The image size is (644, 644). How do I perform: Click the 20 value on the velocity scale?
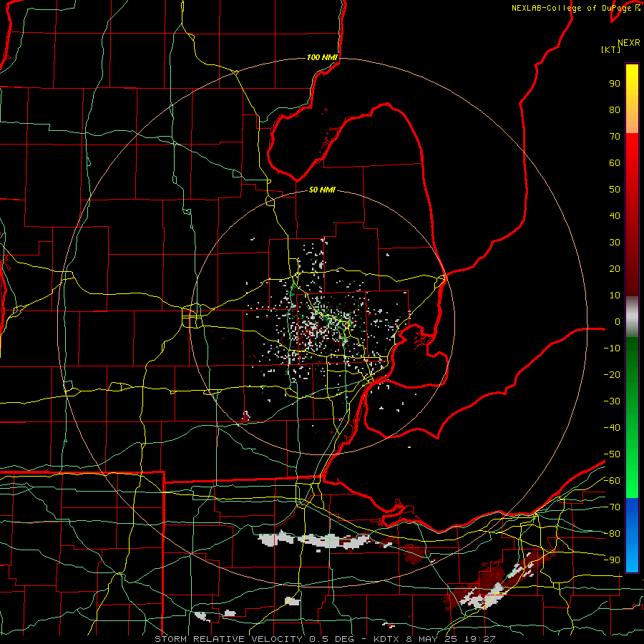(x=615, y=268)
